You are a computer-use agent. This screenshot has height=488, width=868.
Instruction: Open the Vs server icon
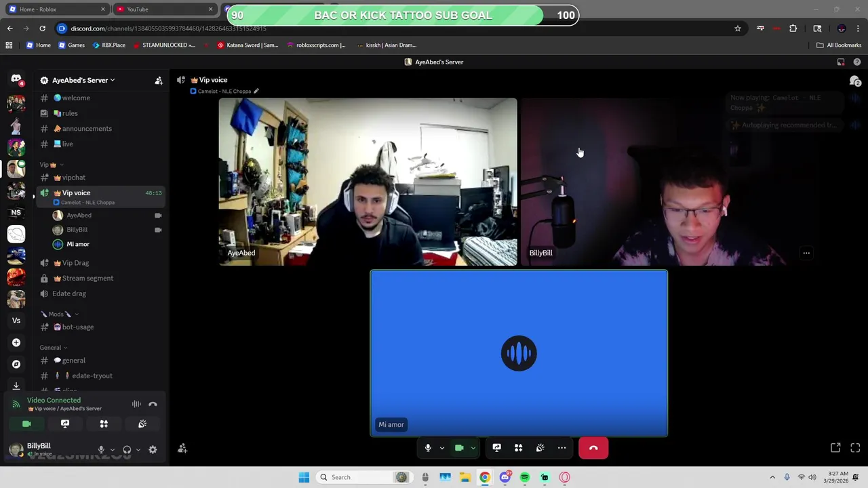16,321
